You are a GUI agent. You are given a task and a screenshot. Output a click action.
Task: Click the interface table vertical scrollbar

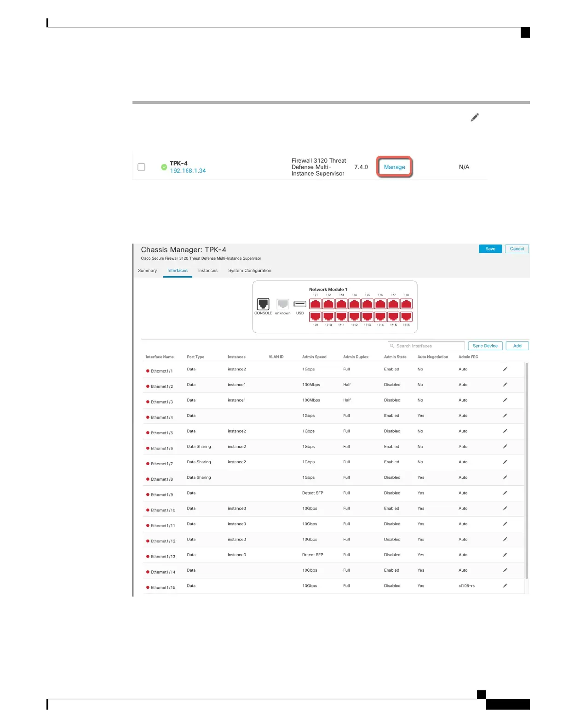coord(527,471)
